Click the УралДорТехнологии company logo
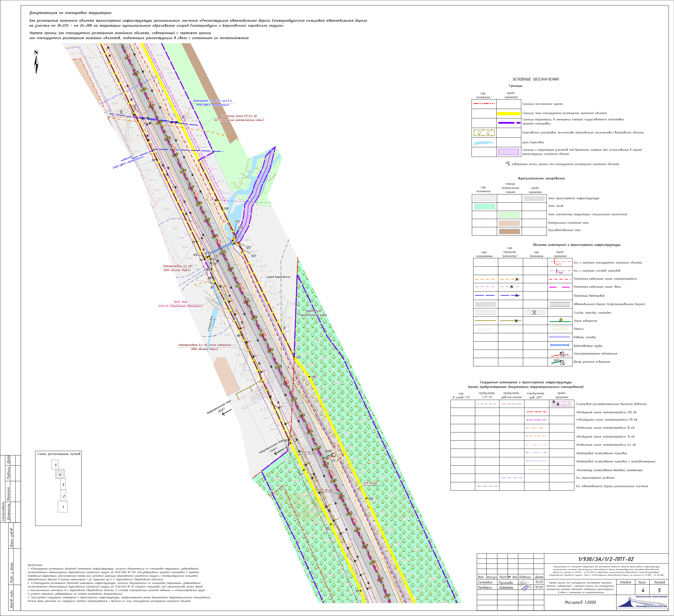 642,602
